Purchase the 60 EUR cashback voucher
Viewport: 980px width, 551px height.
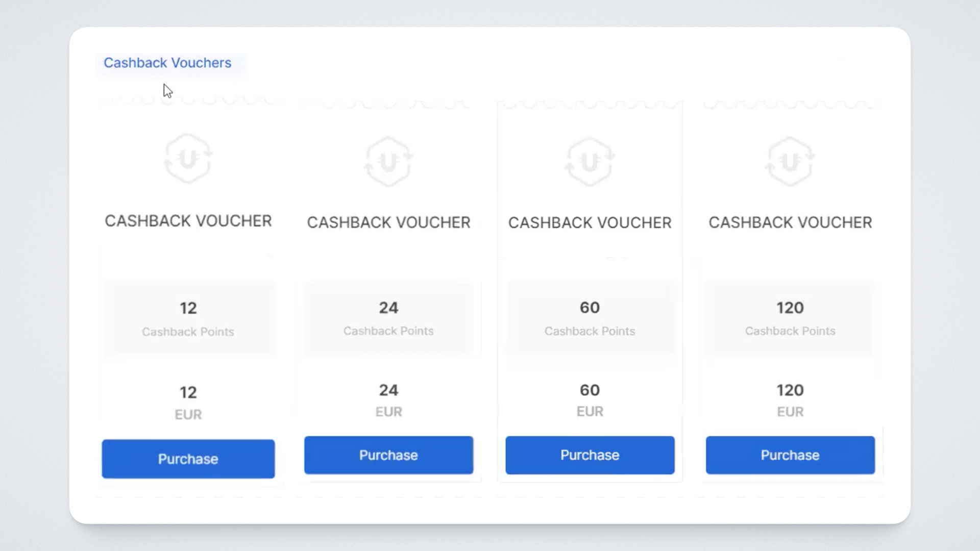[x=590, y=455]
